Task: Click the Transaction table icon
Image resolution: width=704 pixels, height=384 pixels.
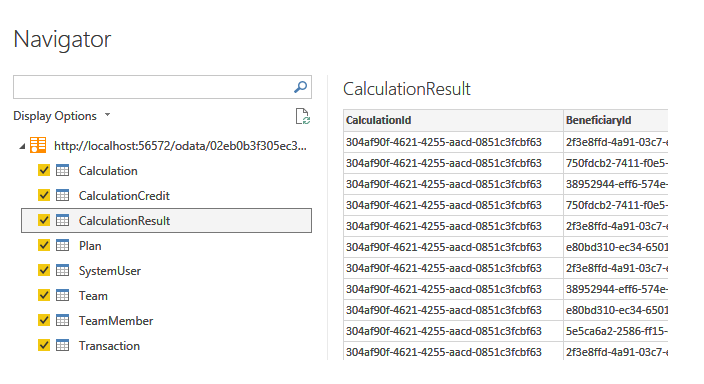Action: click(62, 345)
